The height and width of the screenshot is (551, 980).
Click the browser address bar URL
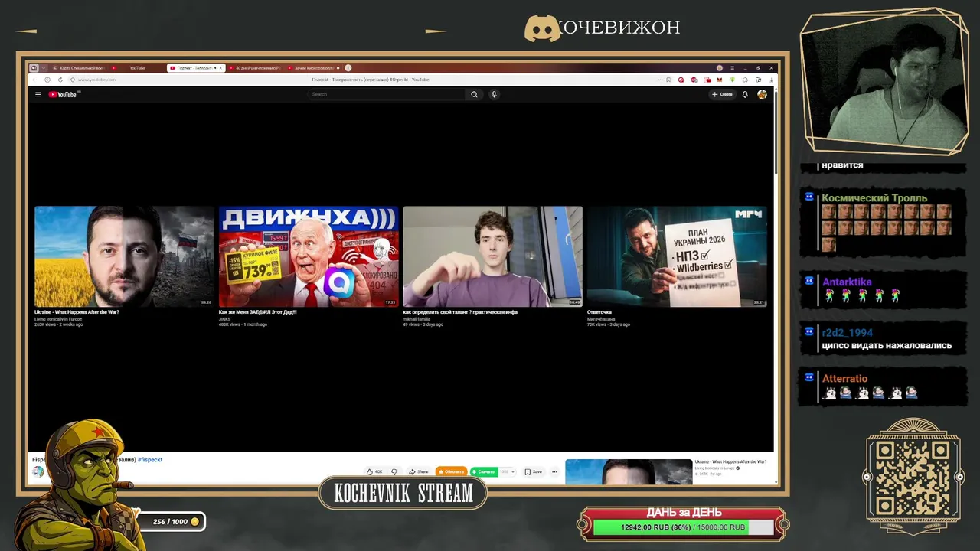[x=96, y=80]
